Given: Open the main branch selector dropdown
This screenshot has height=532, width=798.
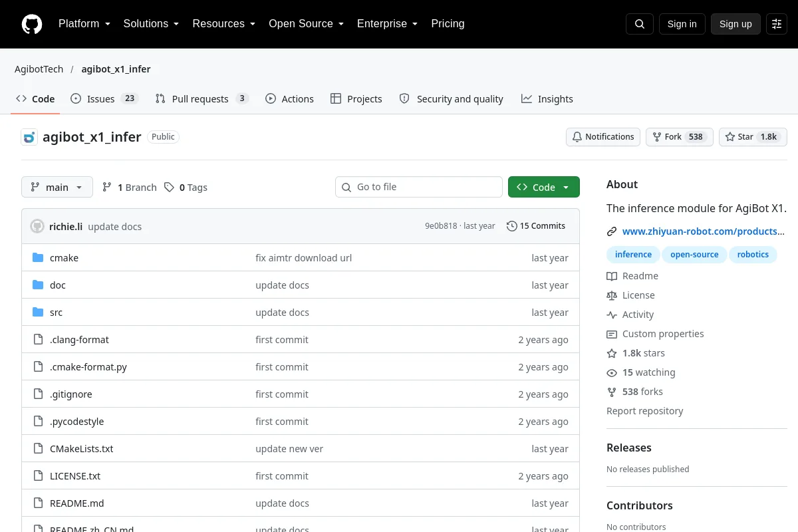Looking at the screenshot, I should pos(57,187).
